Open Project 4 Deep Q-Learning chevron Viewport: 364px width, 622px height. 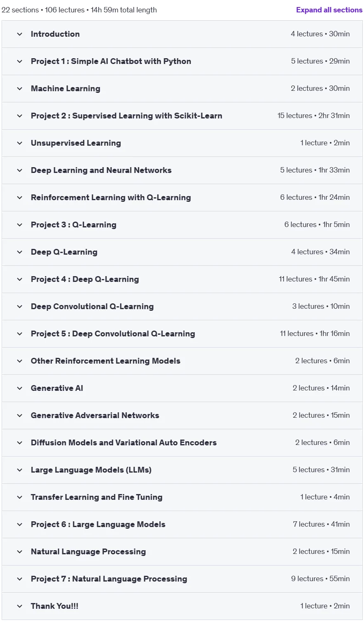click(x=19, y=279)
